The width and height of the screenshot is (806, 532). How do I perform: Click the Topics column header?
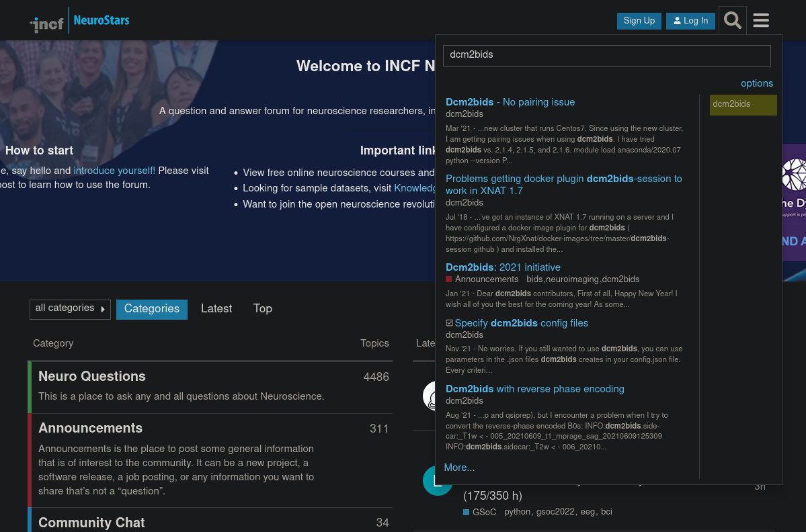[x=374, y=343]
